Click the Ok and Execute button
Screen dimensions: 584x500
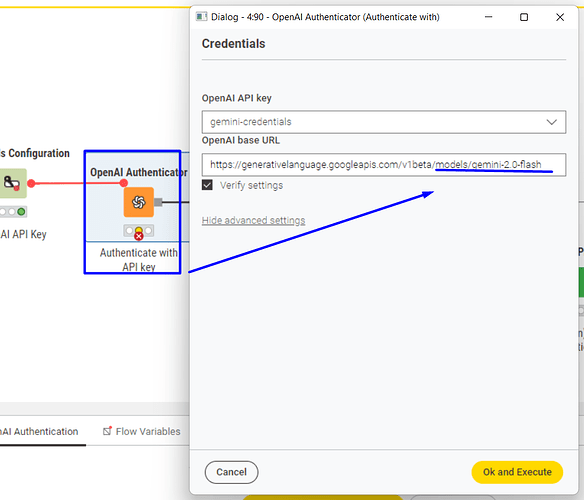click(x=517, y=472)
